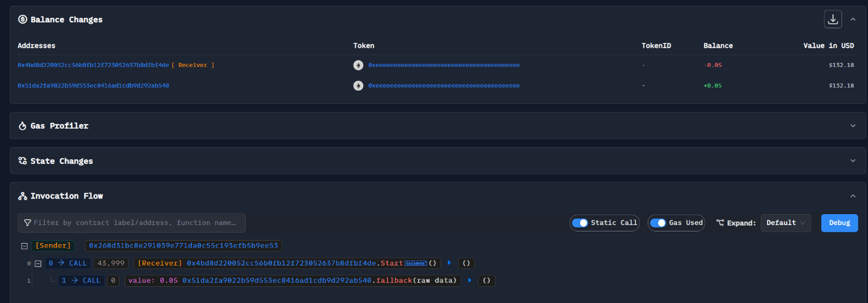The width and height of the screenshot is (868, 303).
Task: Collapse the call 0 tree node
Action: [x=38, y=263]
